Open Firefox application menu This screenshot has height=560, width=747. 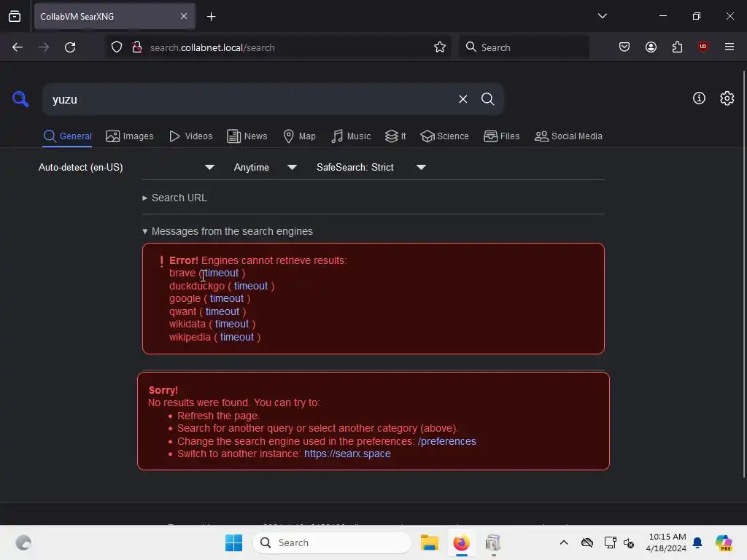729,47
